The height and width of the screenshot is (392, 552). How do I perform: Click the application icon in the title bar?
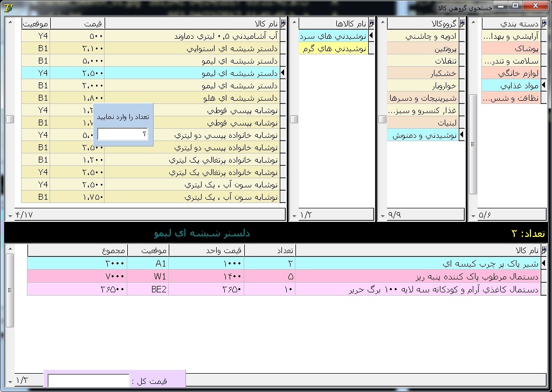pos(6,7)
